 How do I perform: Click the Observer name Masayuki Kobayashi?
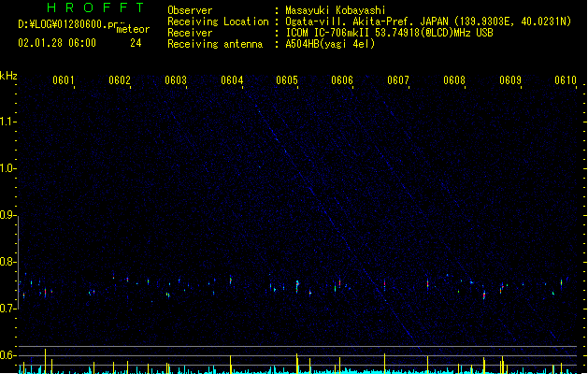tap(336, 10)
